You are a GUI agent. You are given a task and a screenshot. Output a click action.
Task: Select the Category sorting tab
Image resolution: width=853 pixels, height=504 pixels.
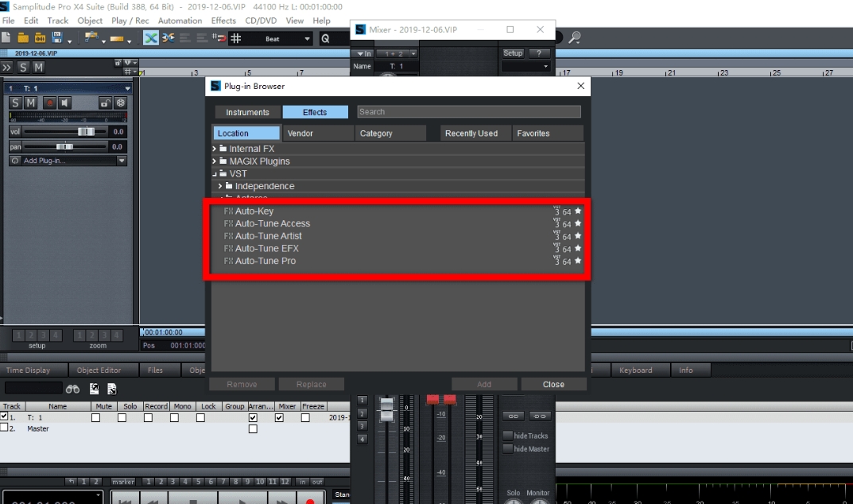point(390,134)
